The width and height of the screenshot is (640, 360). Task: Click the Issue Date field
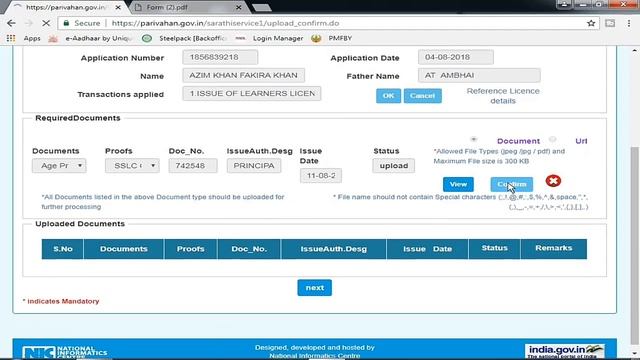[x=321, y=176]
